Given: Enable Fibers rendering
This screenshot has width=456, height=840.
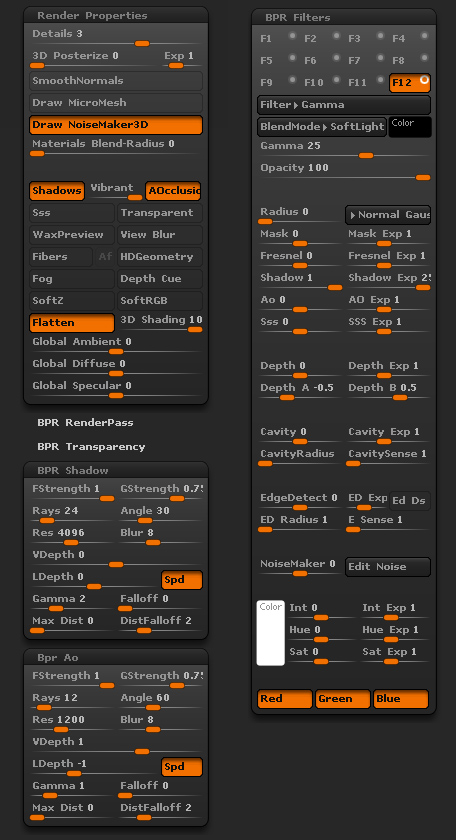Looking at the screenshot, I should click(x=61, y=257).
